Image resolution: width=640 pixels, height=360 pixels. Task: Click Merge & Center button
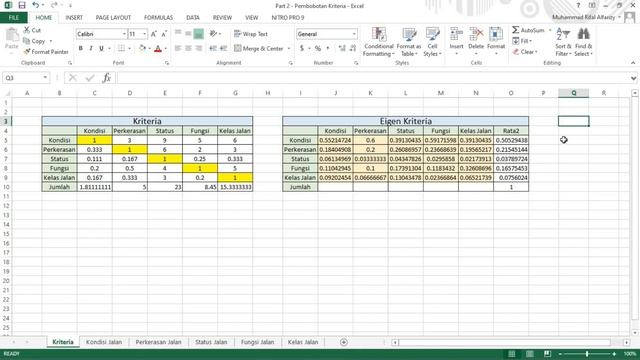[x=259, y=48]
